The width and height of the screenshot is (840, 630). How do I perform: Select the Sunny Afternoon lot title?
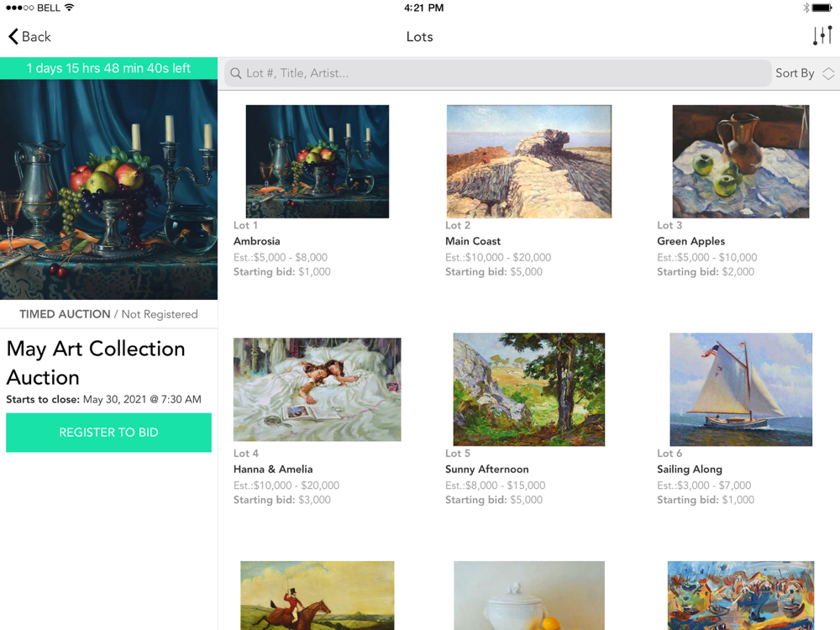pyautogui.click(x=487, y=470)
